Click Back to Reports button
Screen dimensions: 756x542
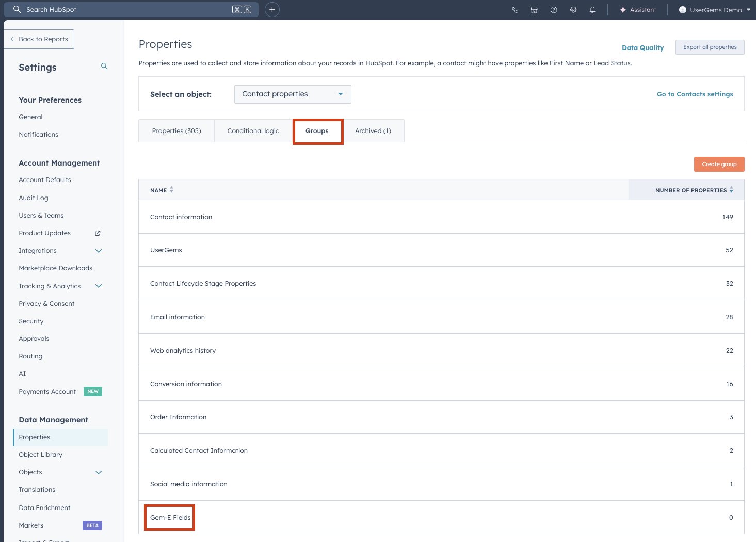39,39
